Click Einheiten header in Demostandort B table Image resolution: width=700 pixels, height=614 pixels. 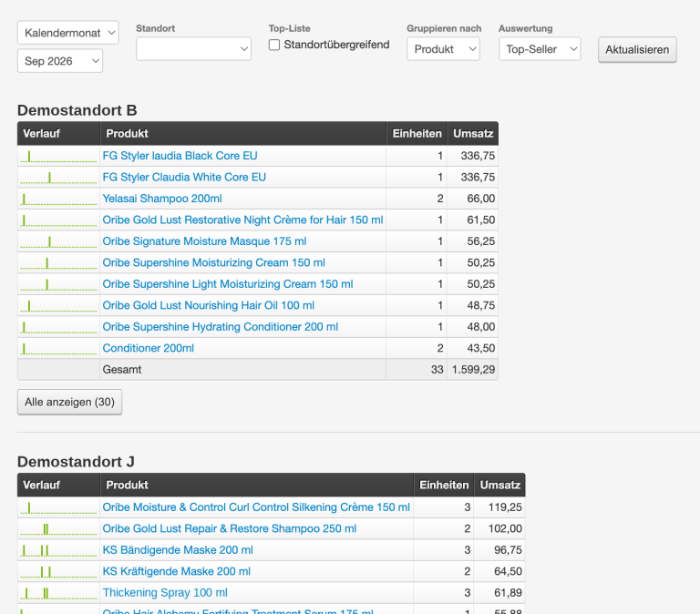tap(417, 133)
